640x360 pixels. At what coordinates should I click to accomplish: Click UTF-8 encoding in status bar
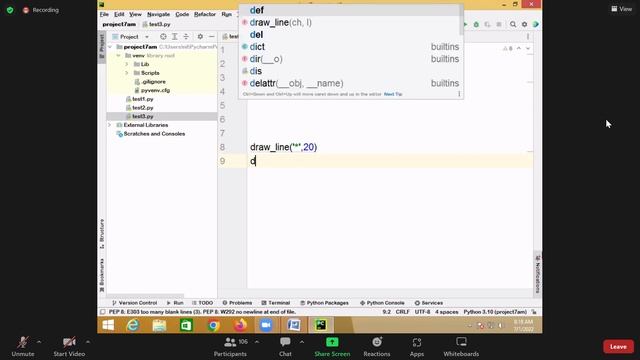click(x=422, y=312)
